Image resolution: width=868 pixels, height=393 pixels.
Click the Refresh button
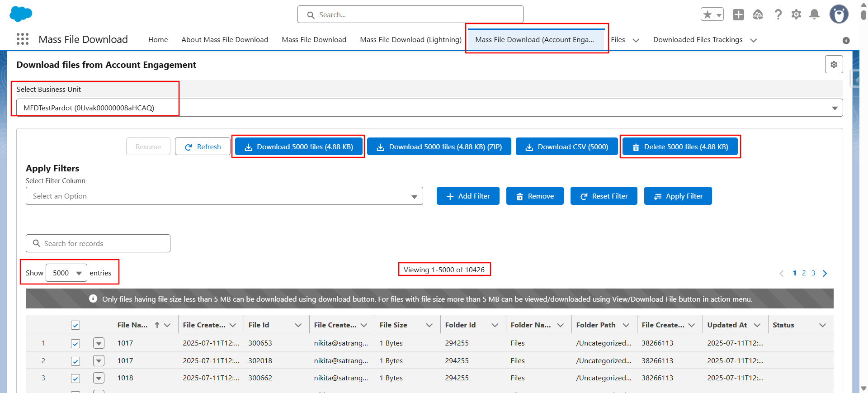pyautogui.click(x=203, y=147)
